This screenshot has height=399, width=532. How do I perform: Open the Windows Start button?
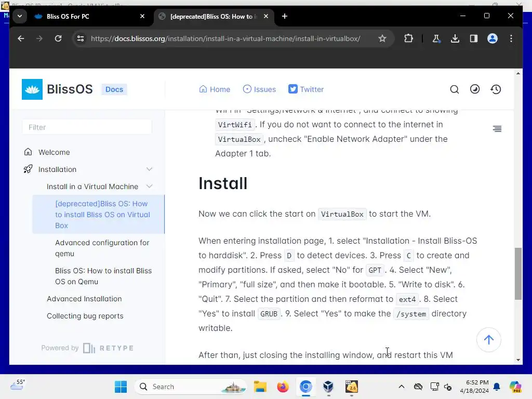pyautogui.click(x=121, y=387)
